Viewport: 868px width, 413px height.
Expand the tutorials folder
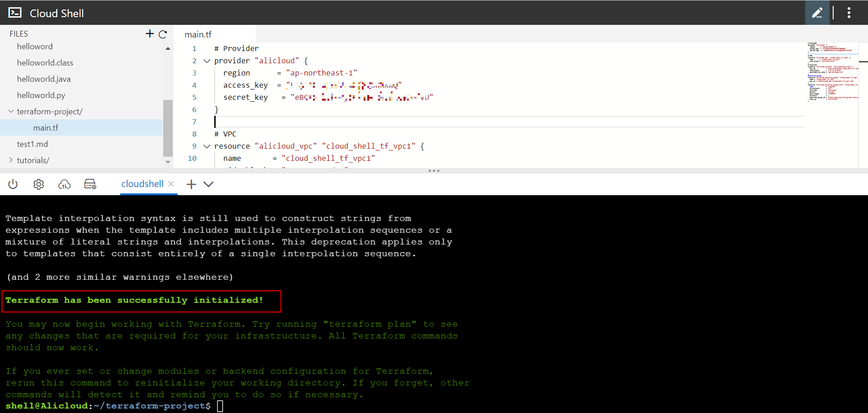click(x=11, y=160)
